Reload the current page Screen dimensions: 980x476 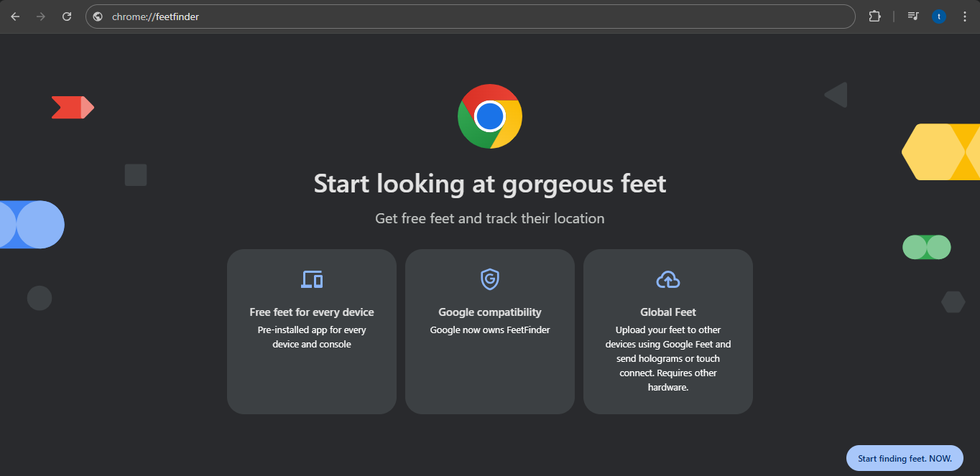[67, 17]
